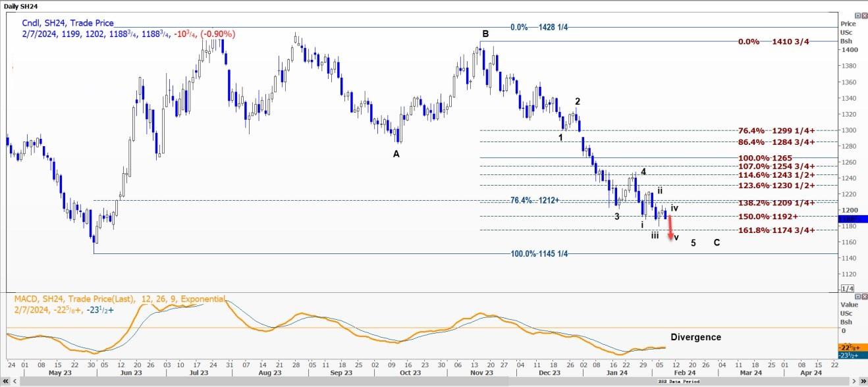868x387 pixels.
Task: Select the Divergence text annotation
Action: coord(695,337)
